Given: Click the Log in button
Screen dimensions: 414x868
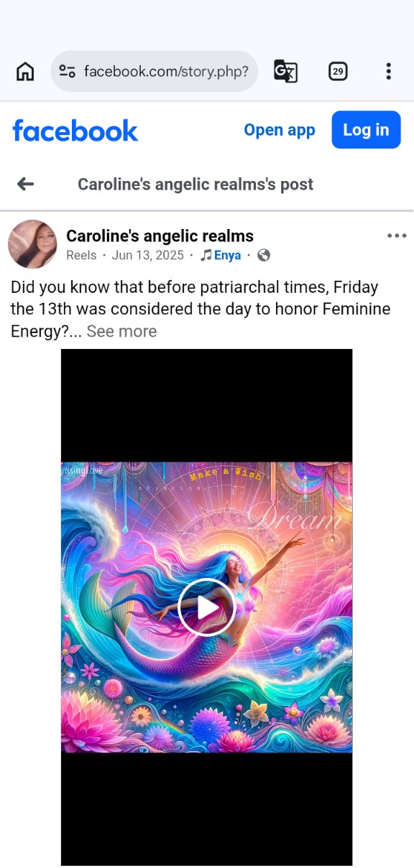Looking at the screenshot, I should coord(366,130).
